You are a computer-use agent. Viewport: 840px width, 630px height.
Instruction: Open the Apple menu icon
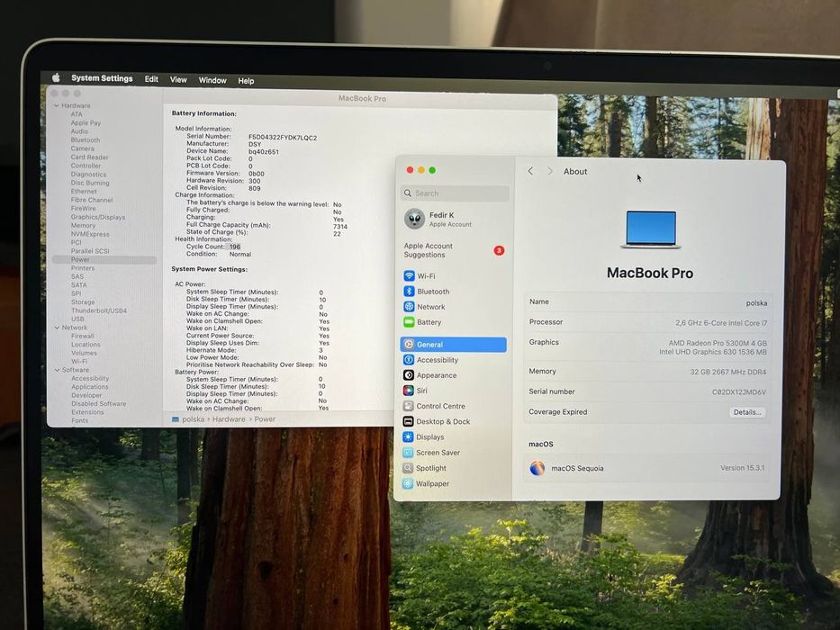pyautogui.click(x=56, y=77)
